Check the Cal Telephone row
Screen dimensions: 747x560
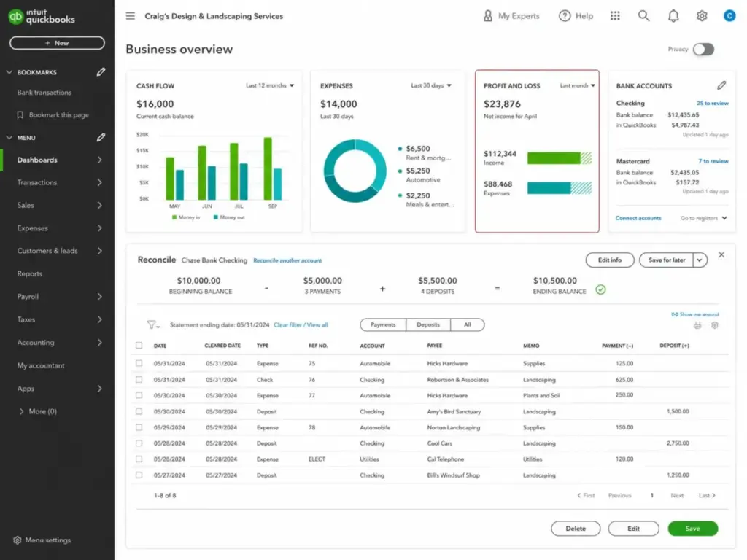point(139,459)
